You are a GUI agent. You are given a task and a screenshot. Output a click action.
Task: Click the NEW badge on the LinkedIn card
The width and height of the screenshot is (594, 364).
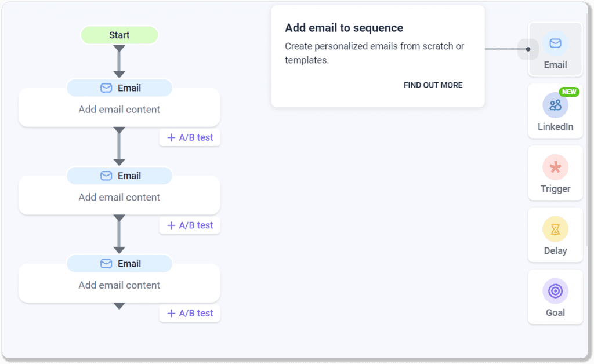(x=570, y=92)
